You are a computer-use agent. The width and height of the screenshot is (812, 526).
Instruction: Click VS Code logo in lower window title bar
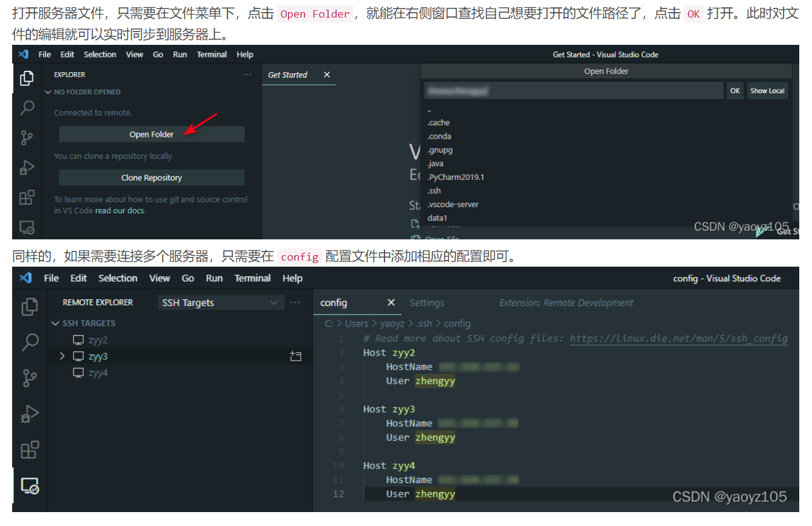point(25,278)
